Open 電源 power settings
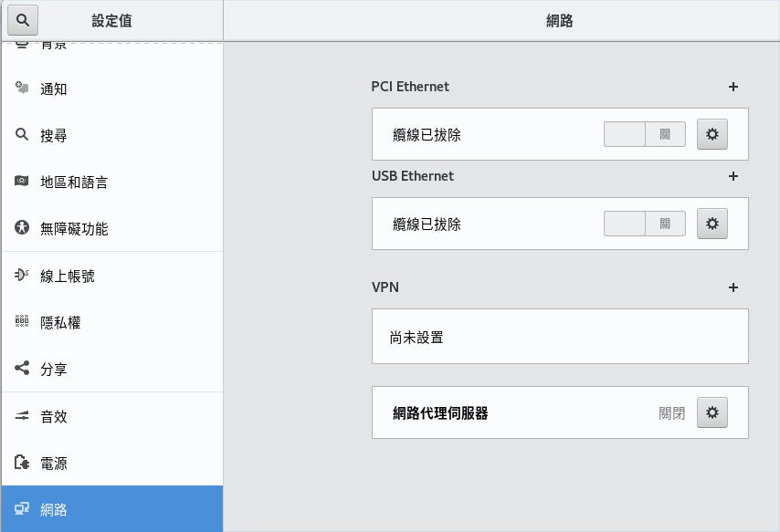Screen dimensions: 780x532 (x=112, y=463)
